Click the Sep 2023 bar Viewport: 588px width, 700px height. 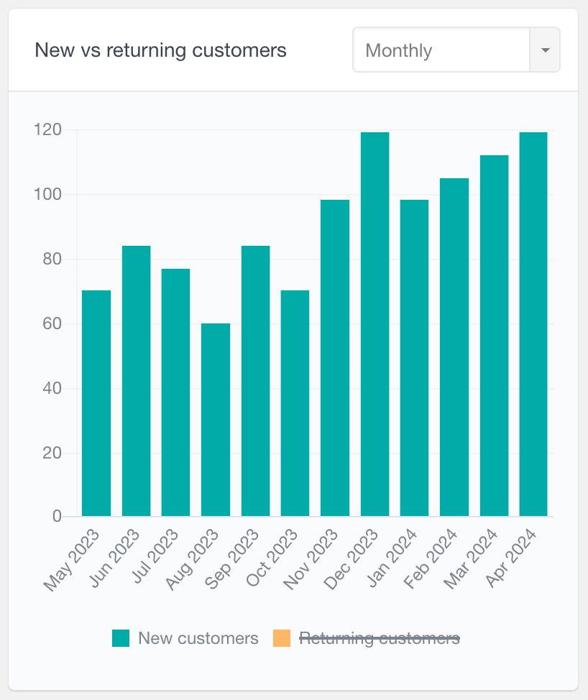(256, 381)
